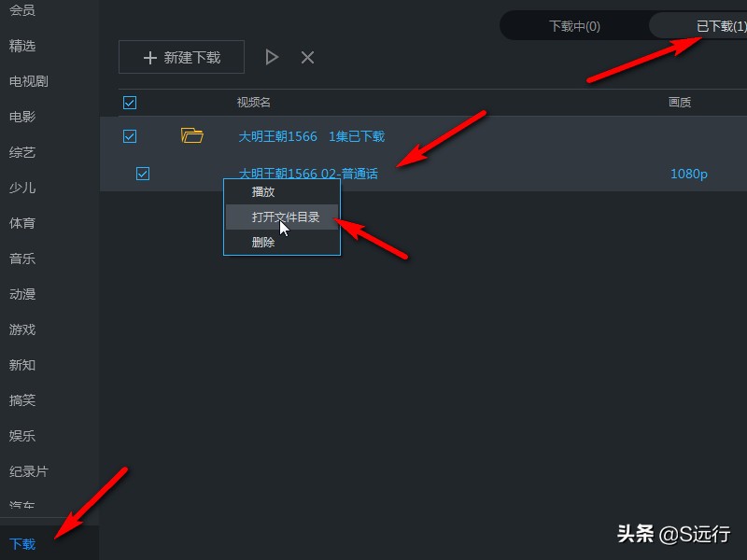Screen dimensions: 747x560
Task: Select 动漫 in the left sidebar
Action: (x=22, y=294)
